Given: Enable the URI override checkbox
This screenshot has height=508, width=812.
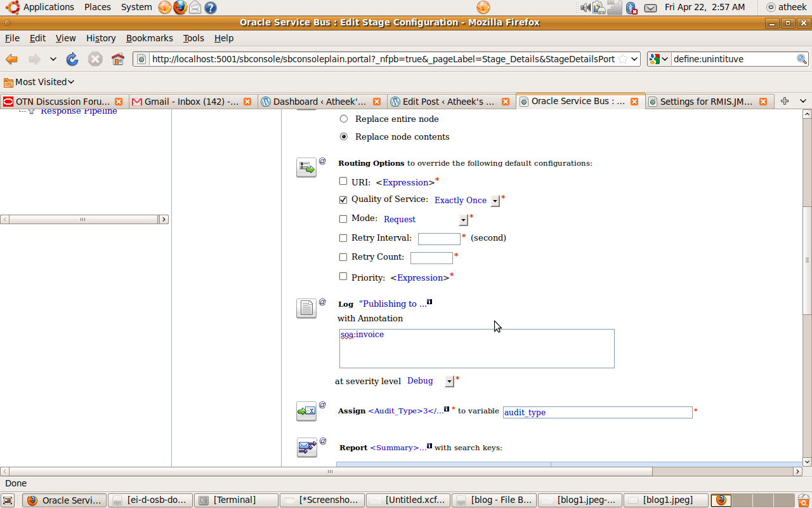Looking at the screenshot, I should pos(343,182).
